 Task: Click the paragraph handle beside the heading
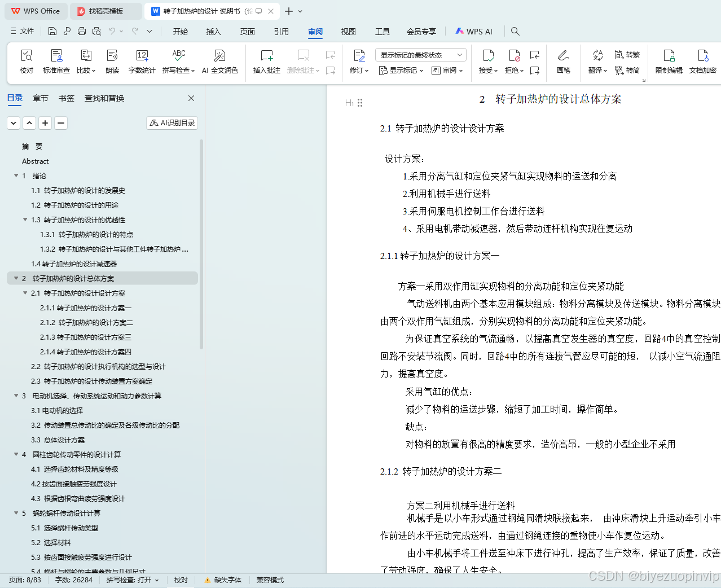tap(360, 103)
